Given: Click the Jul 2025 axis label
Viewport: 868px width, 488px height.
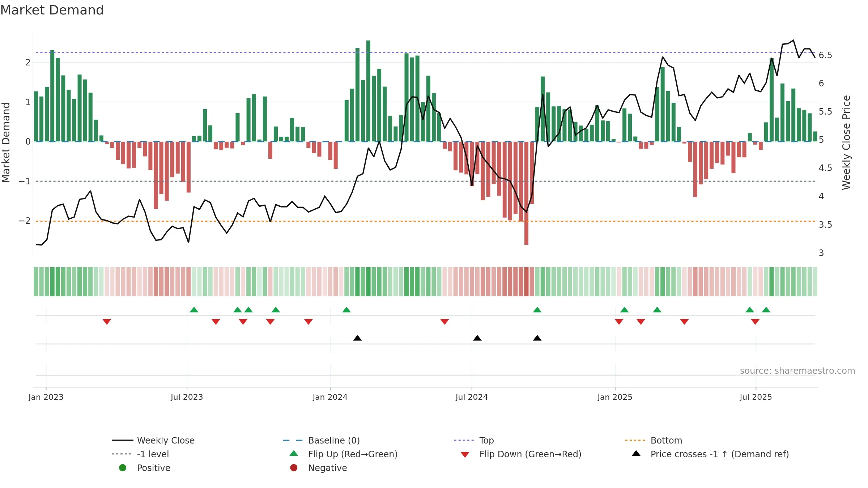Looking at the screenshot, I should tap(756, 397).
